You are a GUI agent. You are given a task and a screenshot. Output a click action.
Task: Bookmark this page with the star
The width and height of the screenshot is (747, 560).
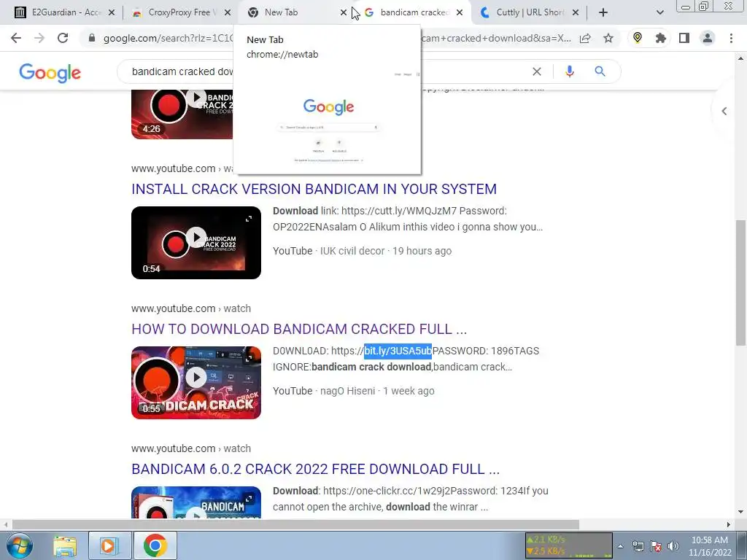(x=608, y=38)
